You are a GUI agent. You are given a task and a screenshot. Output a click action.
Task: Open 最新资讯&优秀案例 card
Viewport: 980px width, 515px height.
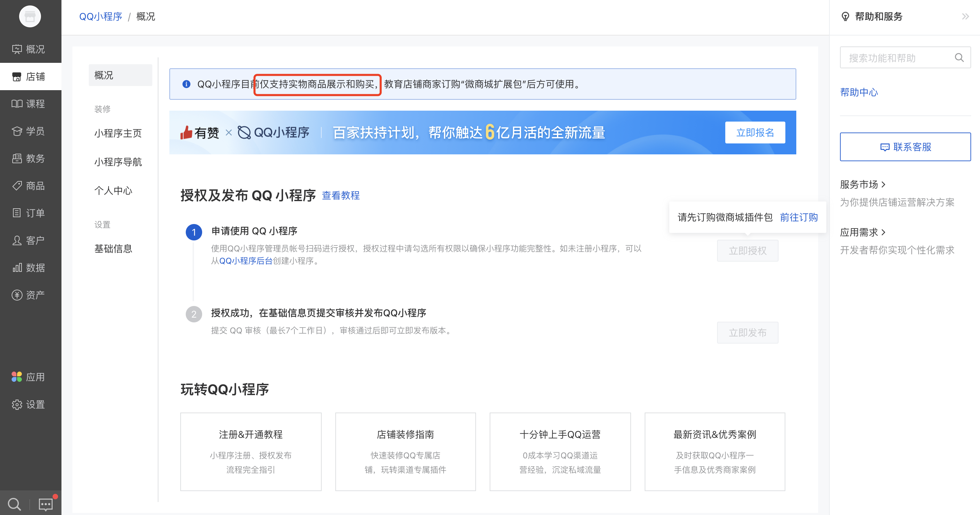[x=715, y=452]
